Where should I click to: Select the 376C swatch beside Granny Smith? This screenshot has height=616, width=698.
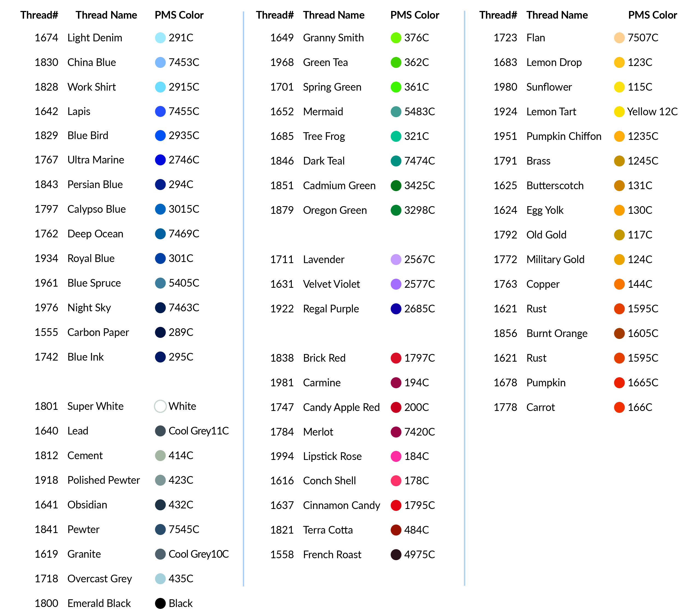[396, 38]
